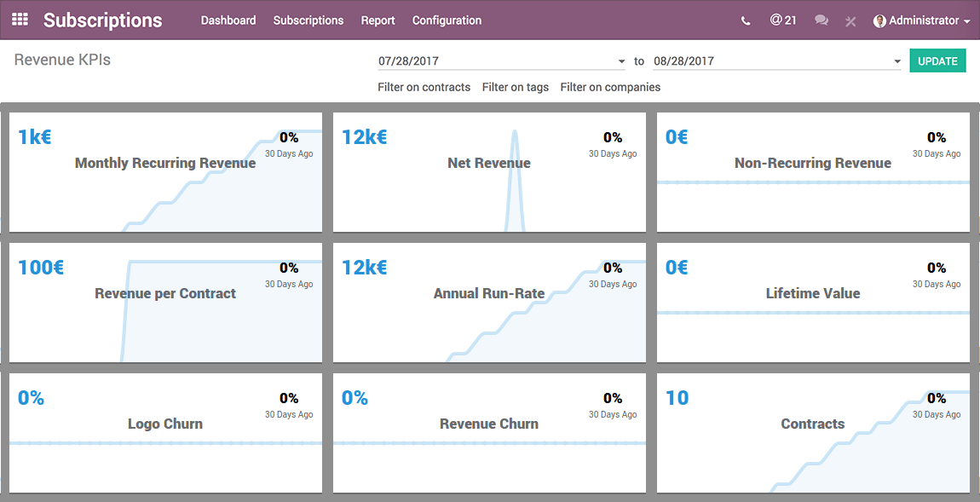Screen dimensions: 980x502
Task: Open the Monthly Recurring Revenue KPI card
Action: pos(165,172)
